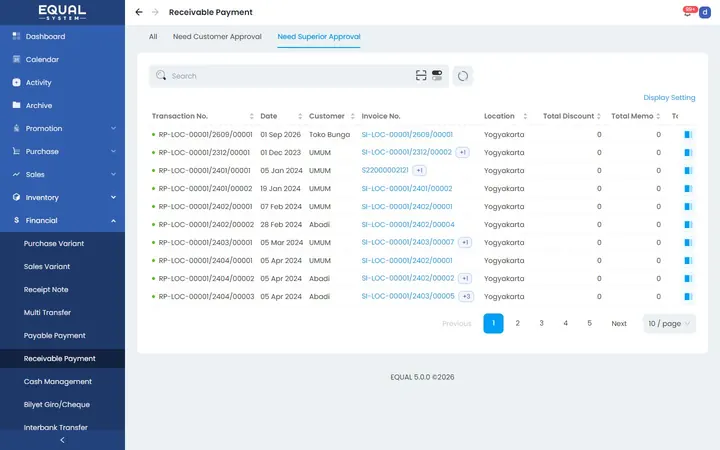Open invoice S22000002121 link
720x450 pixels.
(385, 170)
